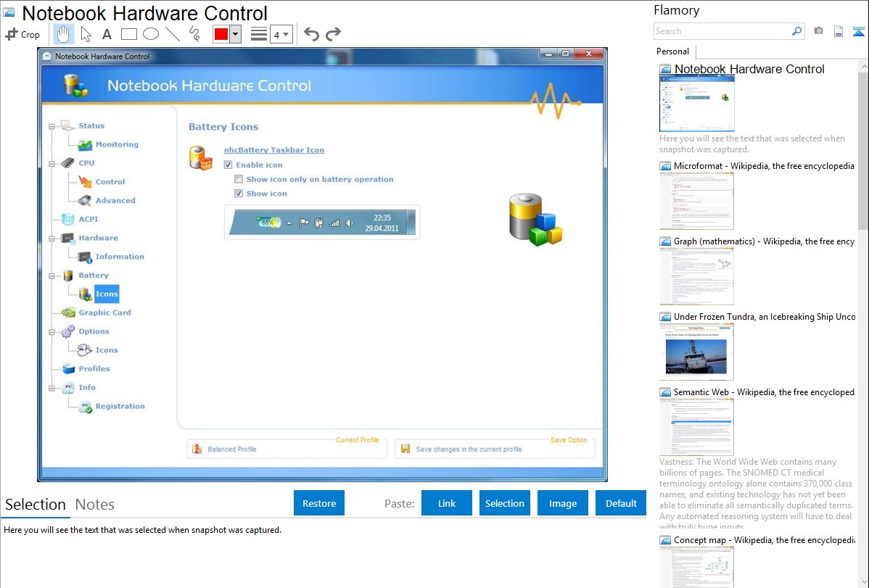Screen dimensions: 869x588
Task: Enable Show icon only on battery operation
Action: point(239,179)
